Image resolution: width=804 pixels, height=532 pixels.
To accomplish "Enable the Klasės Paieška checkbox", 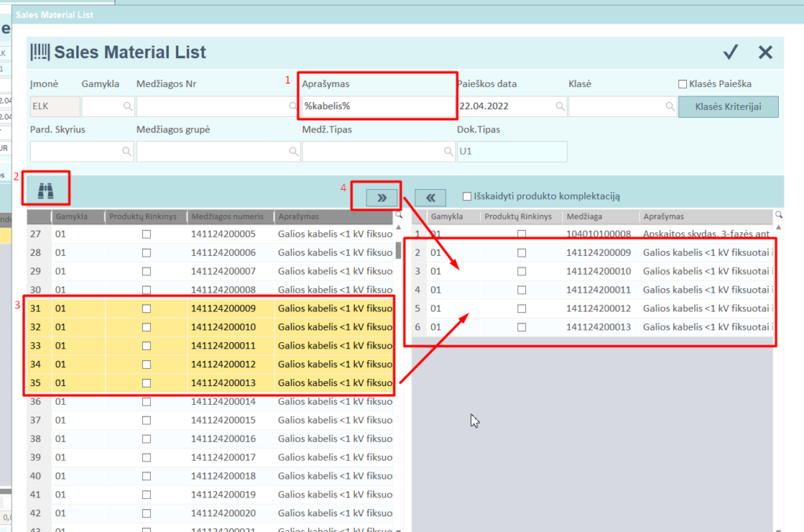I will pyautogui.click(x=682, y=84).
